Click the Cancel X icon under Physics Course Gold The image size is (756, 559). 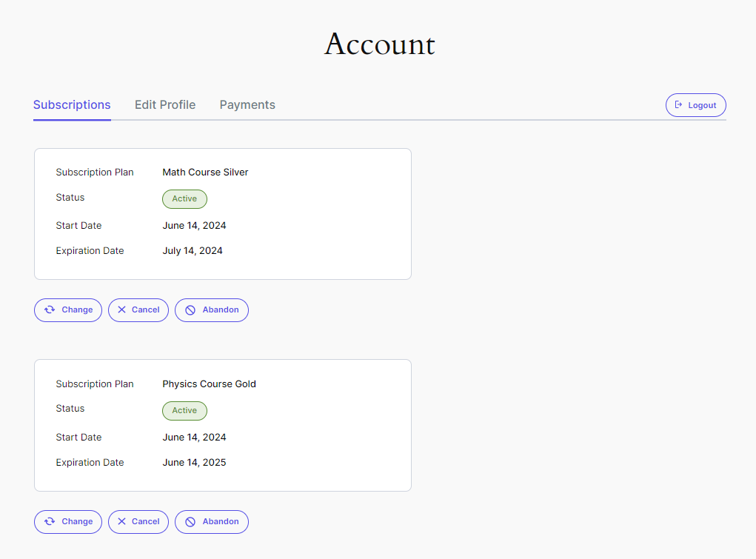point(122,521)
